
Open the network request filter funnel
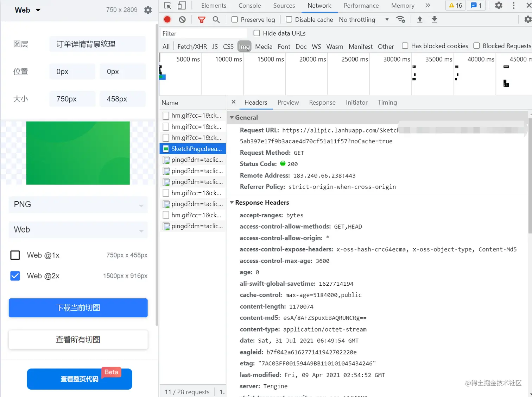point(202,19)
